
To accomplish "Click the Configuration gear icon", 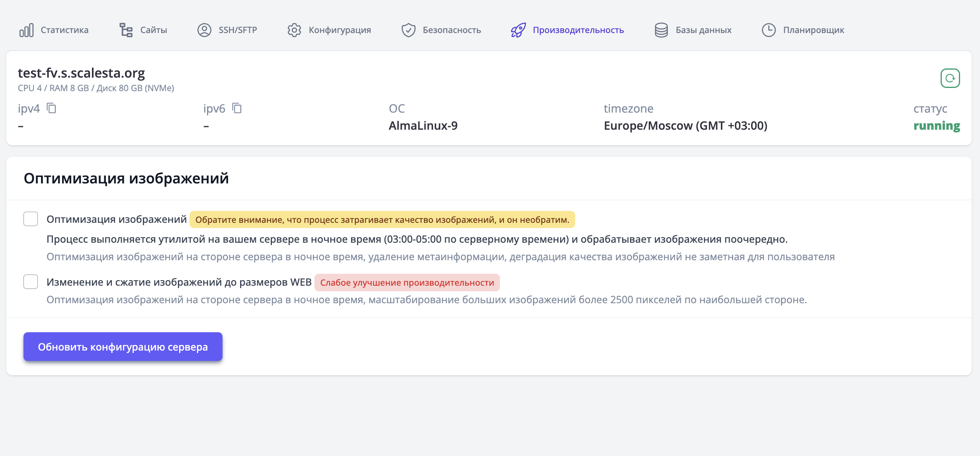I will [294, 30].
